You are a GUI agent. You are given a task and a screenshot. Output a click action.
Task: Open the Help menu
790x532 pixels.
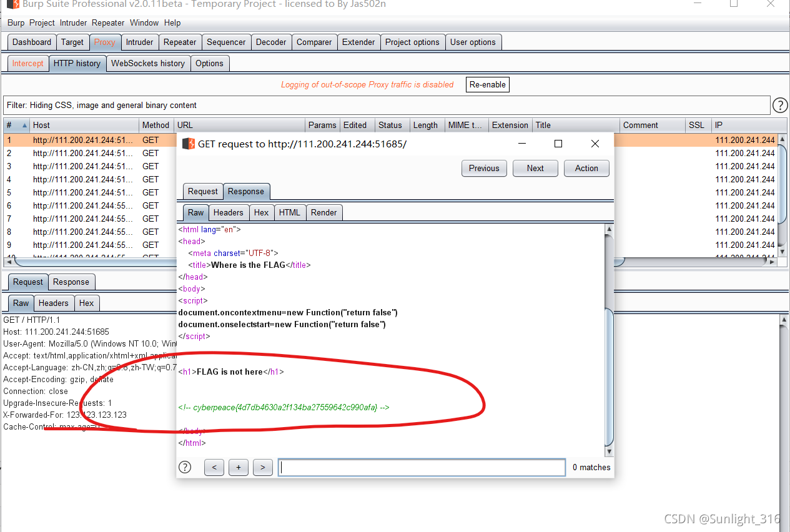(x=172, y=22)
